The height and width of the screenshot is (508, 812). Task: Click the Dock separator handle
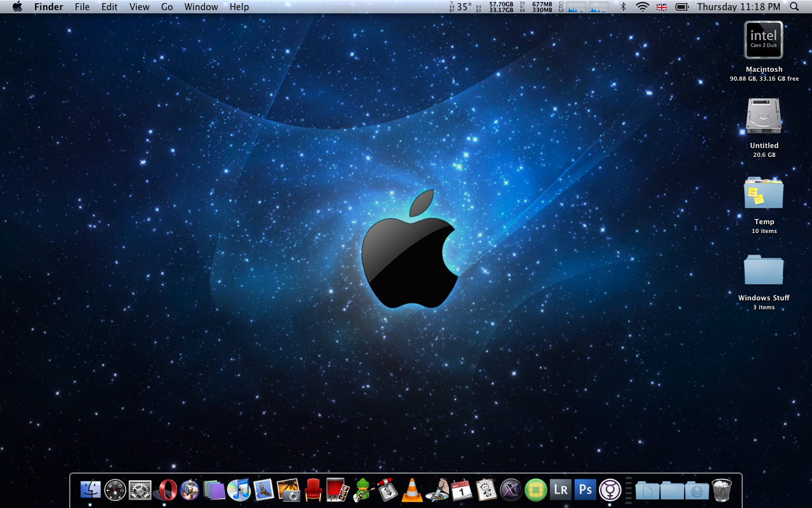(x=629, y=490)
